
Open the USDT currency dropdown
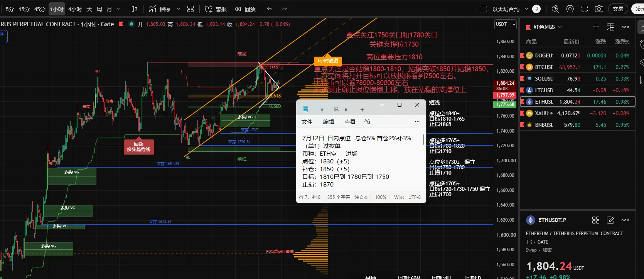506,24
